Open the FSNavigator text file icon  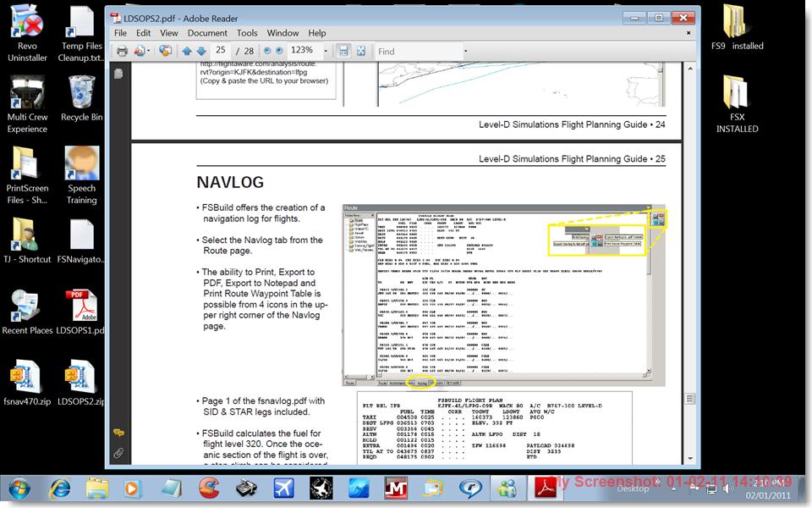tap(81, 241)
